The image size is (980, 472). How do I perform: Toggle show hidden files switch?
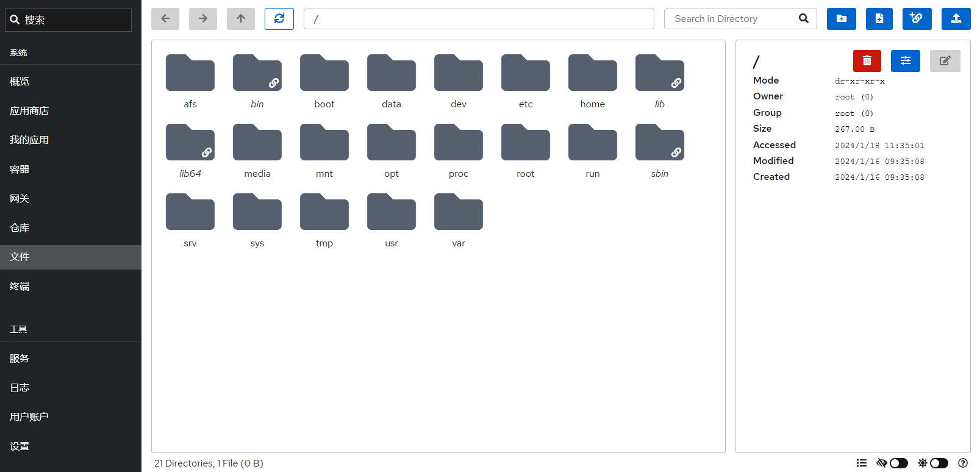point(898,463)
